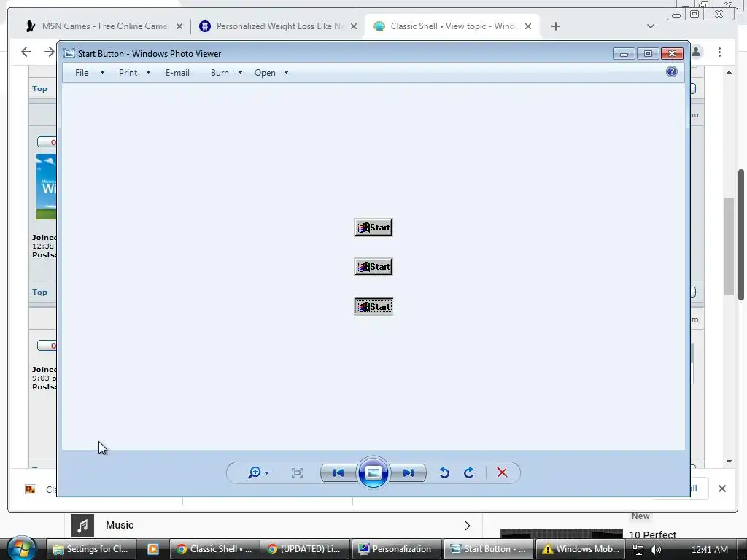747x560 pixels.
Task: Close the MSN Games tab
Action: pos(179,27)
